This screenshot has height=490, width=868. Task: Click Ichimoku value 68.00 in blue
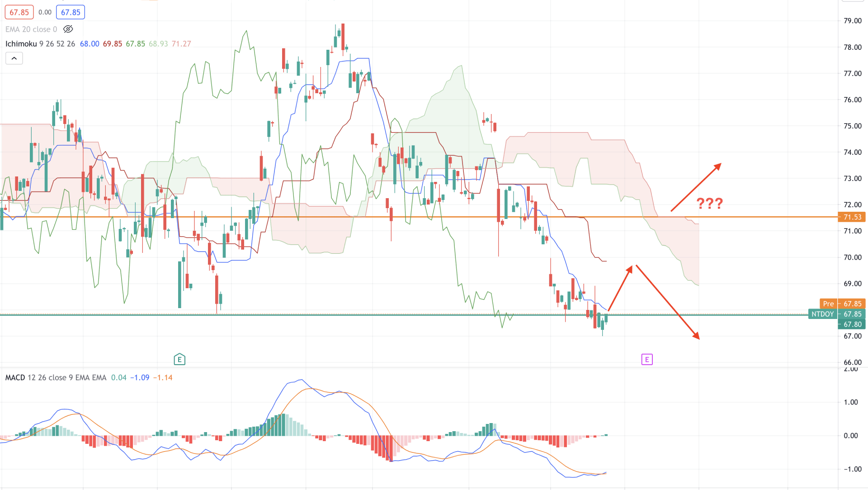pyautogui.click(x=90, y=44)
